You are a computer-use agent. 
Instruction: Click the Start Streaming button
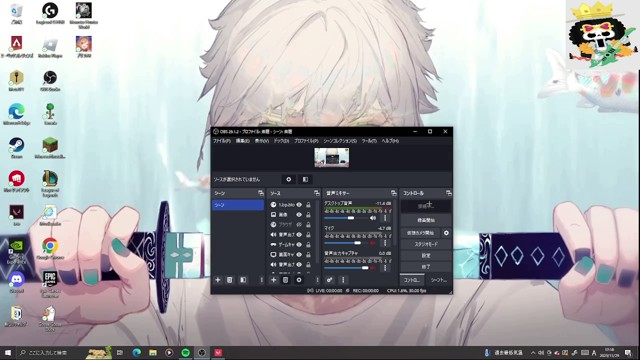[x=426, y=206]
